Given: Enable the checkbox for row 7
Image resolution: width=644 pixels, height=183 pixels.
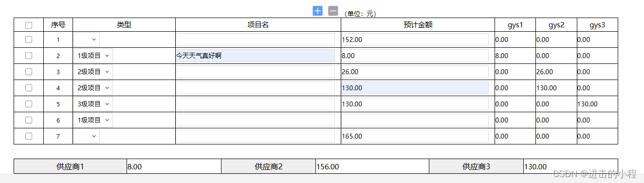Looking at the screenshot, I should (29, 136).
